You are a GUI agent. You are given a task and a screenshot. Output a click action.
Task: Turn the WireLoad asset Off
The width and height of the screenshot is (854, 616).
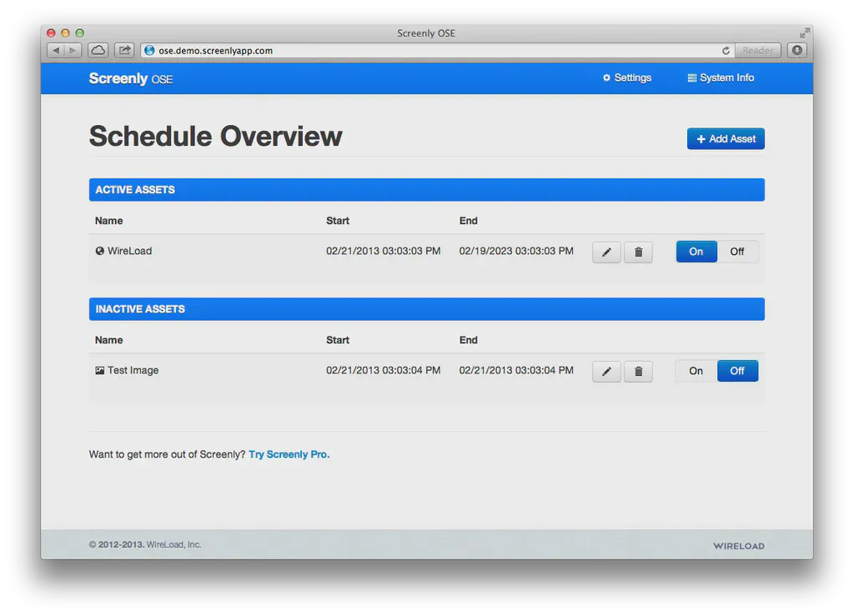(739, 252)
